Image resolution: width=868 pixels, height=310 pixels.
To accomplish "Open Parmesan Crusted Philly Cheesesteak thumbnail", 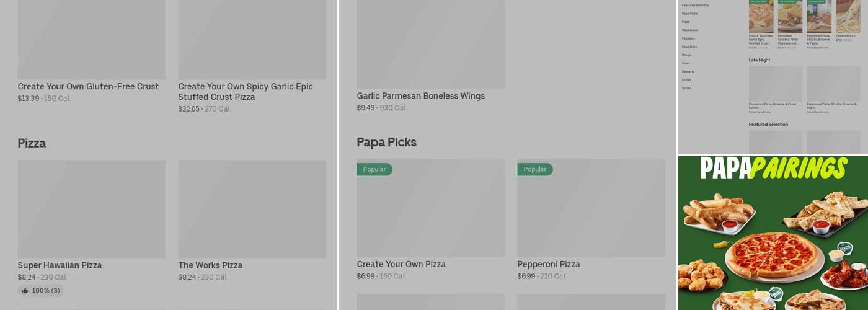I will 790,17.
